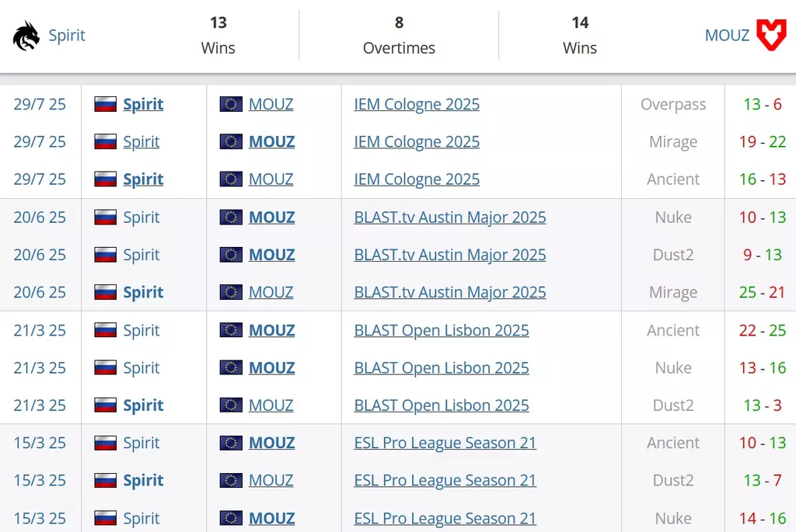This screenshot has width=796, height=532.
Task: Click the EU flag in the 20/6 Nuke row
Action: tap(231, 217)
